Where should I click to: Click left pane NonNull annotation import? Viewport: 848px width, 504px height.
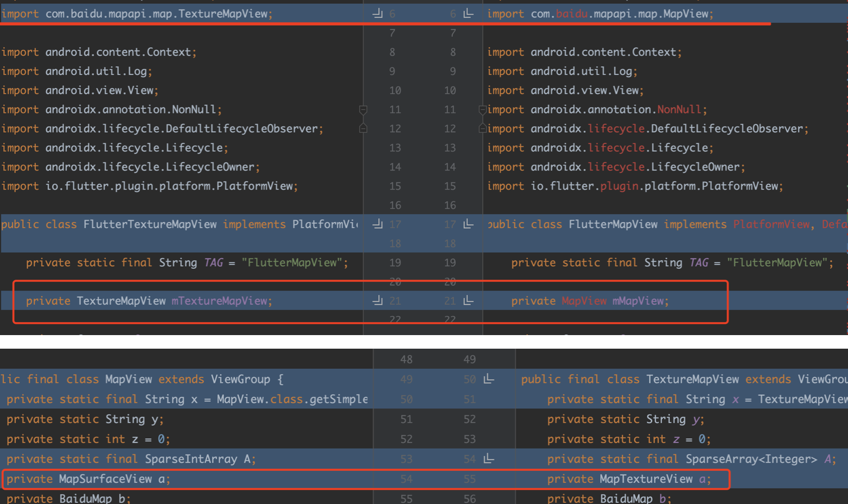(x=111, y=110)
